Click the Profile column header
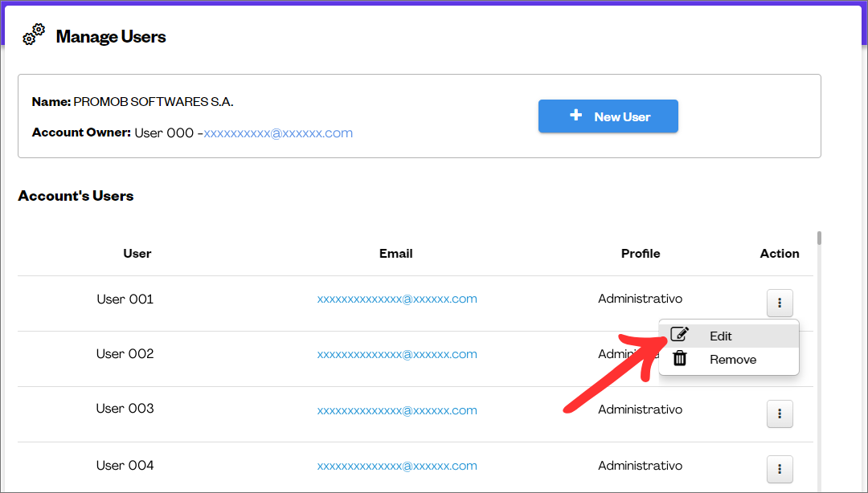Image resolution: width=868 pixels, height=493 pixels. tap(641, 254)
